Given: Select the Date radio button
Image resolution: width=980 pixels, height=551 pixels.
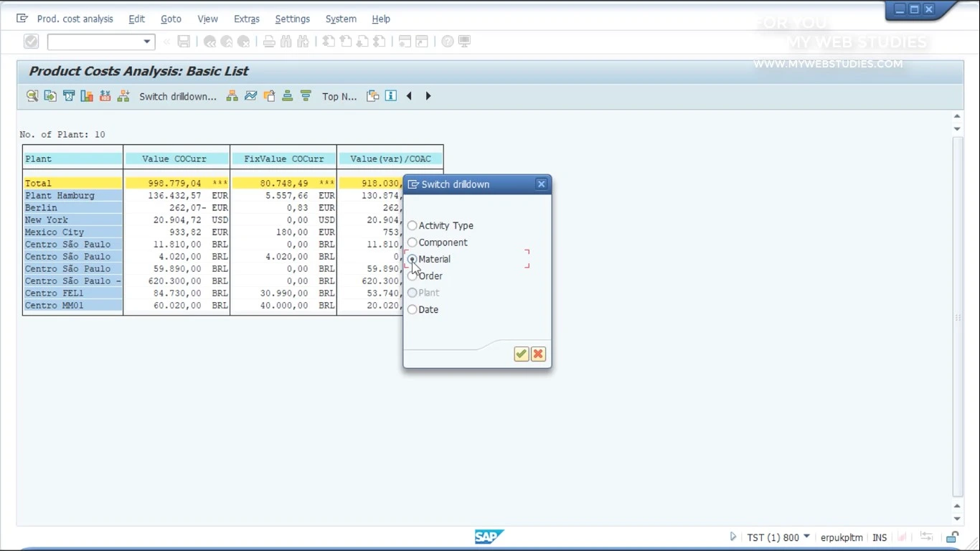Looking at the screenshot, I should 412,309.
